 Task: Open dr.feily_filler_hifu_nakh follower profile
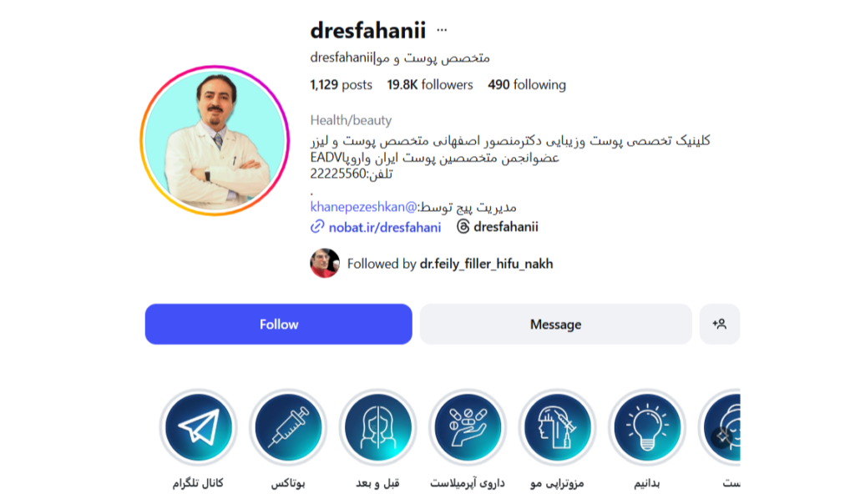tap(487, 264)
